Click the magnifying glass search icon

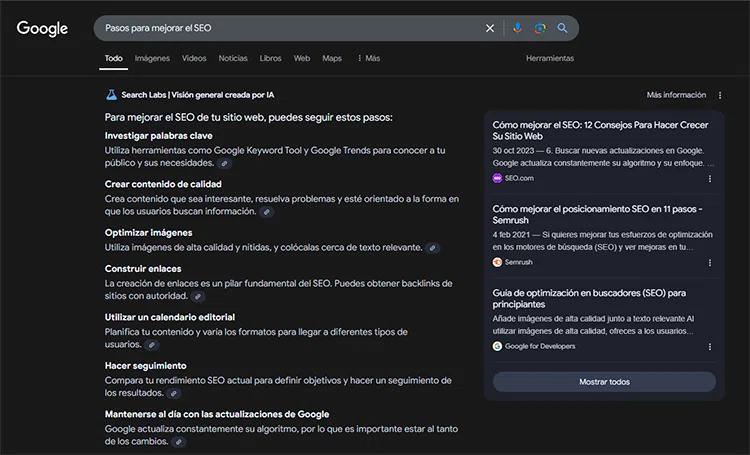(563, 28)
